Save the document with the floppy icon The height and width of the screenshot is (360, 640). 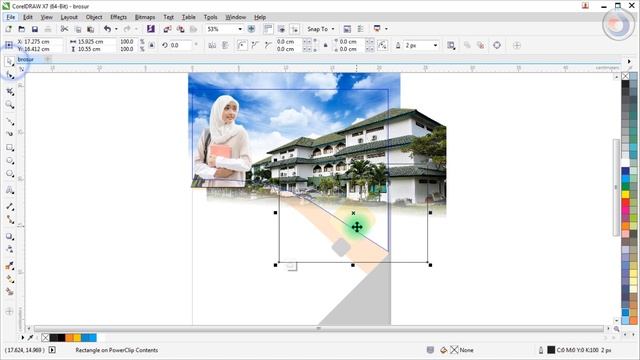[35, 29]
